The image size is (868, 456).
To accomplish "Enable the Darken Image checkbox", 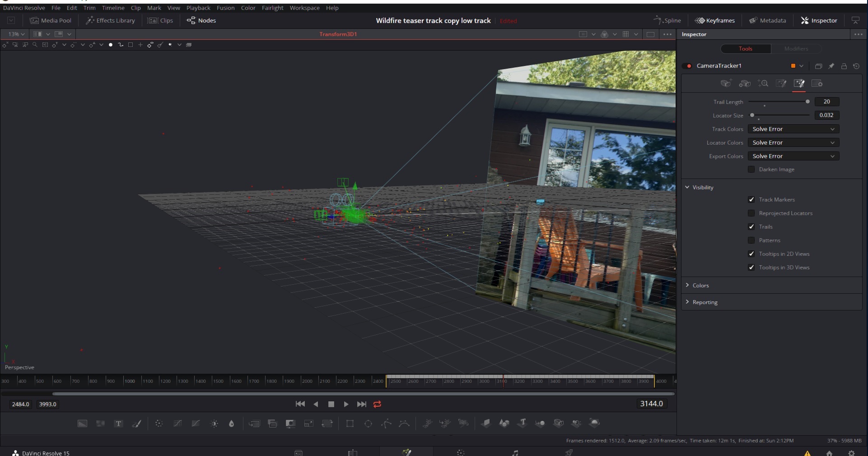I will pos(751,169).
